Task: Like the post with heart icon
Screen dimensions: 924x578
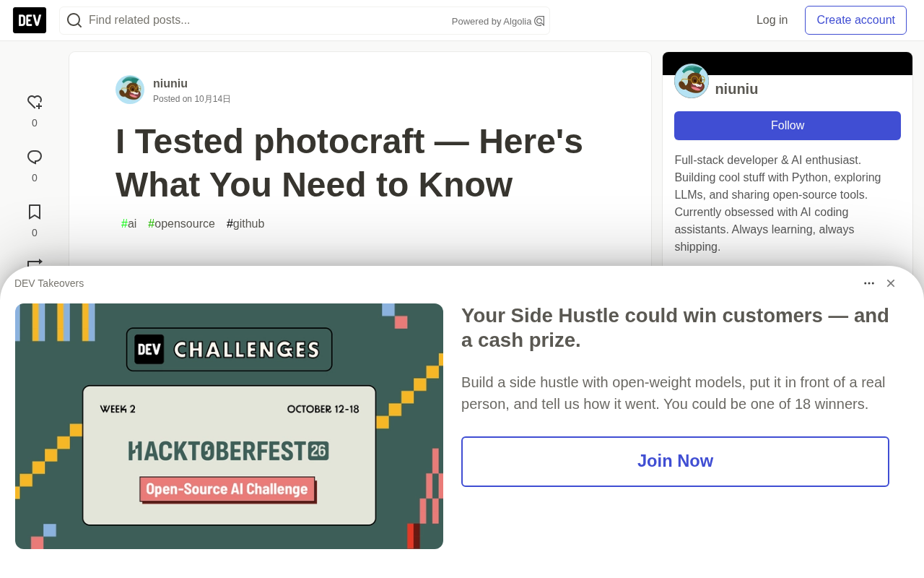Action: click(35, 103)
